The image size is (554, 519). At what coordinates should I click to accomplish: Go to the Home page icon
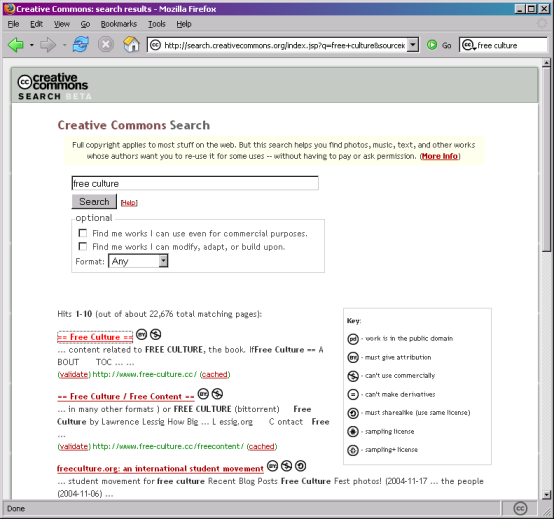(x=131, y=45)
